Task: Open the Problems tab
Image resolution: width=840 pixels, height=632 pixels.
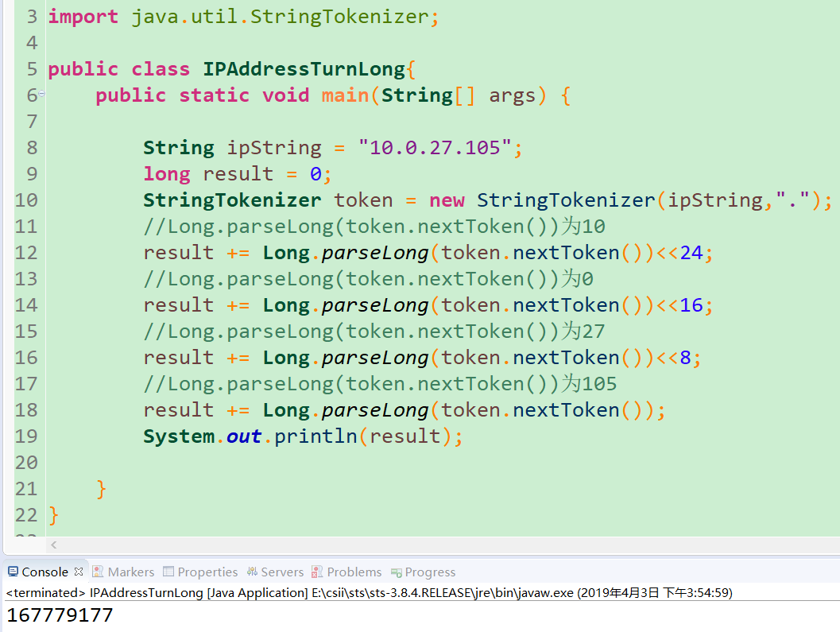Action: click(354, 572)
